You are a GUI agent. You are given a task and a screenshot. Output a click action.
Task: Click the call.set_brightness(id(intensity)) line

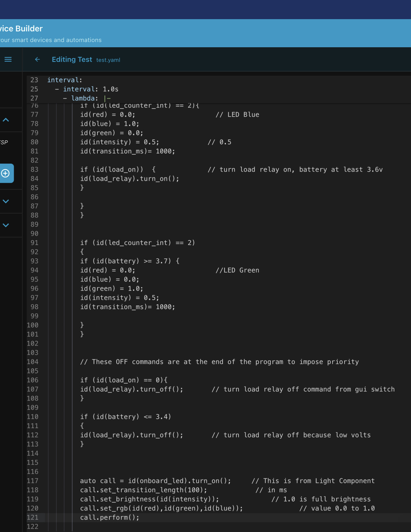[x=149, y=499]
